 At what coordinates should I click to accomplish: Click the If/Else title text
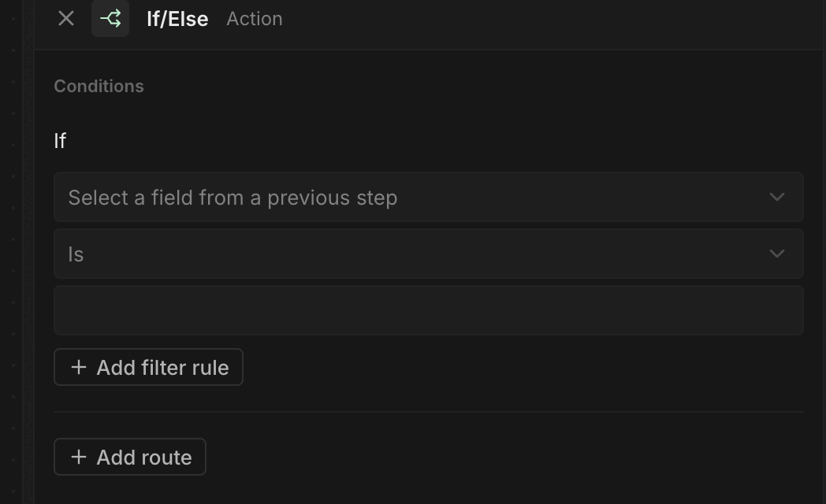point(177,19)
